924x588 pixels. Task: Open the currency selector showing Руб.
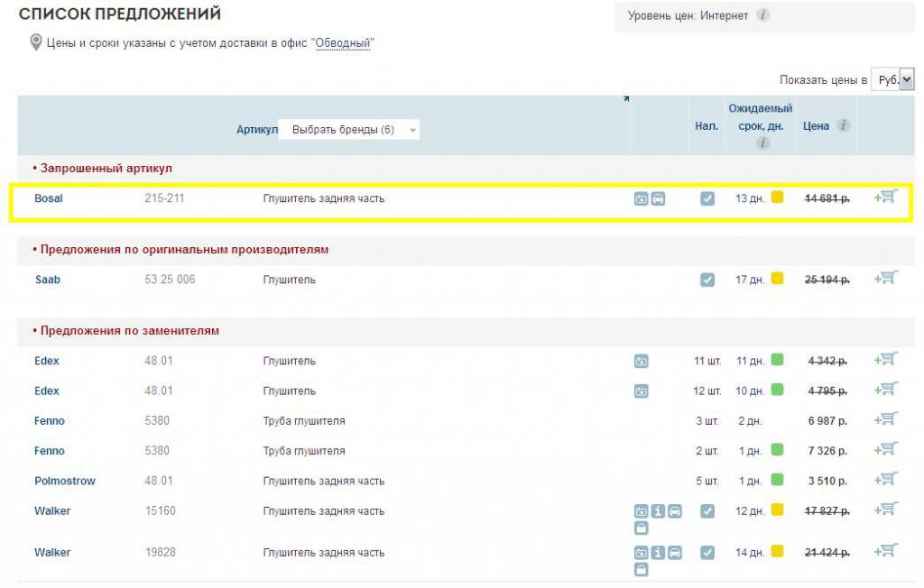(892, 80)
